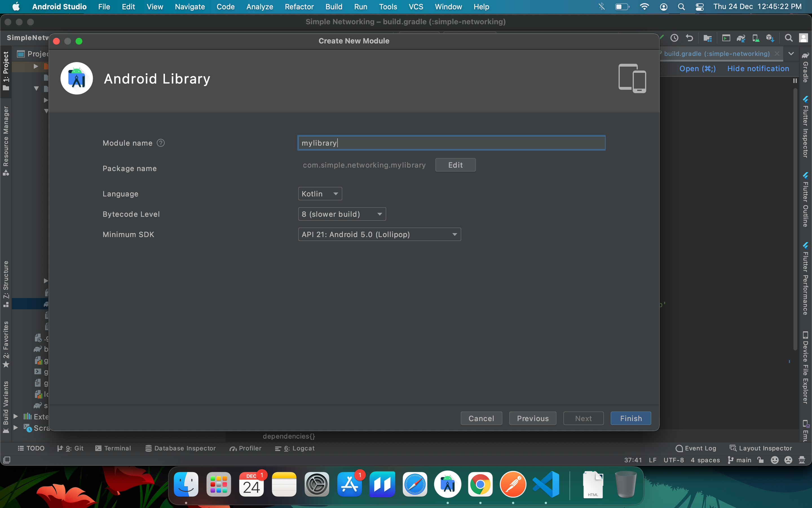Click the Module name text field
The image size is (812, 508).
(x=451, y=143)
